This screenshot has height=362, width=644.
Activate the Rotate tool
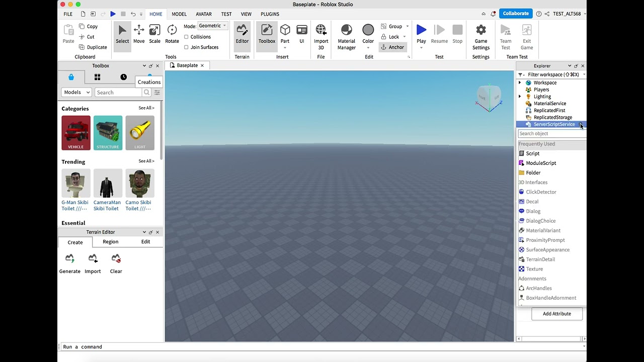point(172,34)
